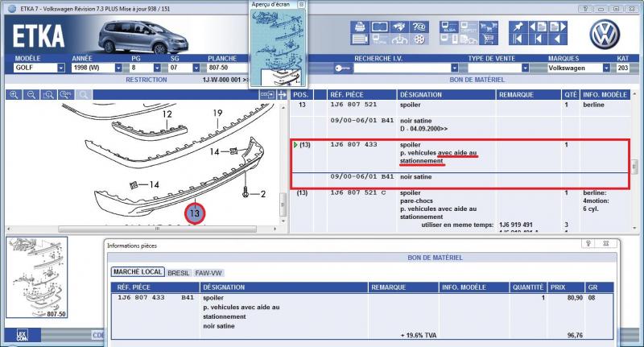This screenshot has height=347, width=644.
Task: Open the ANNÉE dropdown showing 1998 (W)
Action: point(118,68)
